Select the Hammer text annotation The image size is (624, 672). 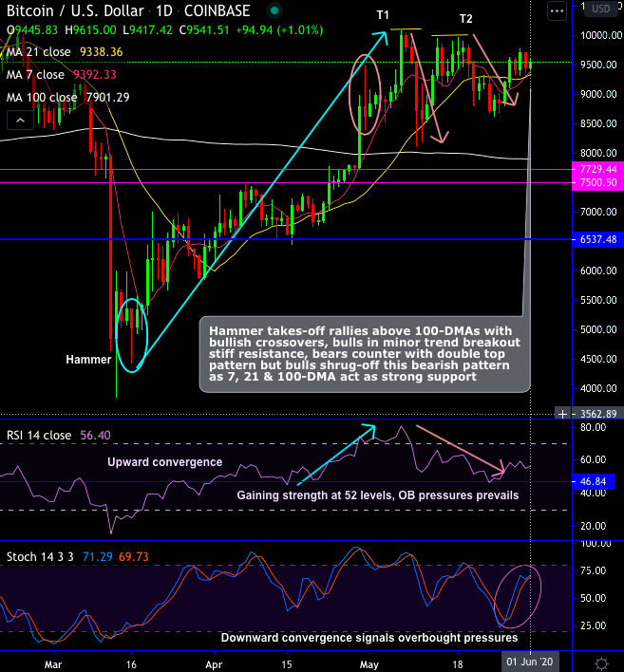(x=88, y=359)
